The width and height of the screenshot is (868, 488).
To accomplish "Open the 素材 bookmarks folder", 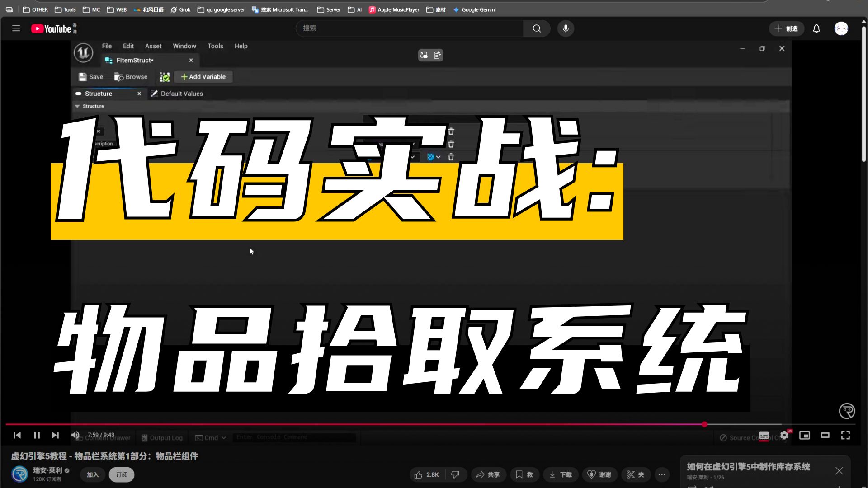I will pyautogui.click(x=436, y=9).
